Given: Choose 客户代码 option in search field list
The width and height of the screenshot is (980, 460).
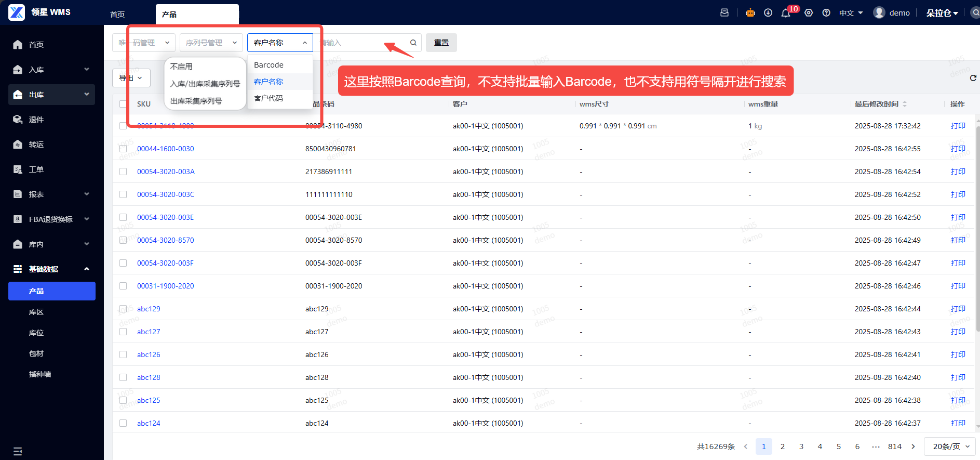Looking at the screenshot, I should click(280, 98).
